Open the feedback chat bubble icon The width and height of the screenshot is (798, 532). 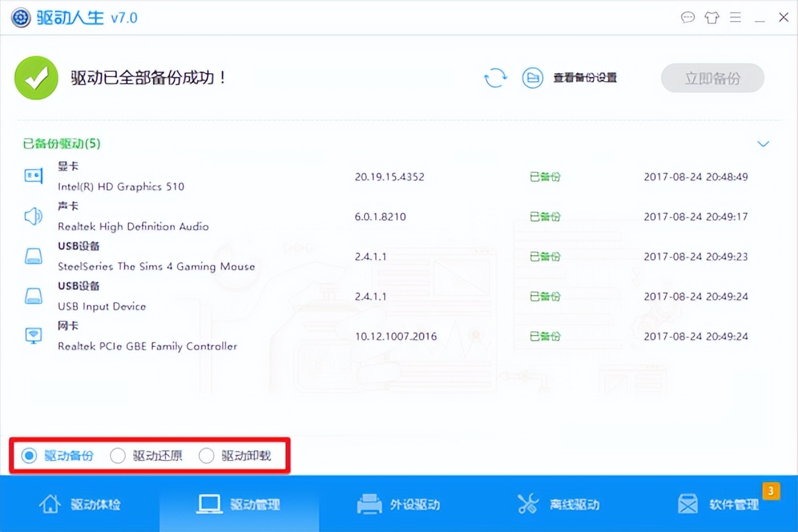(688, 17)
